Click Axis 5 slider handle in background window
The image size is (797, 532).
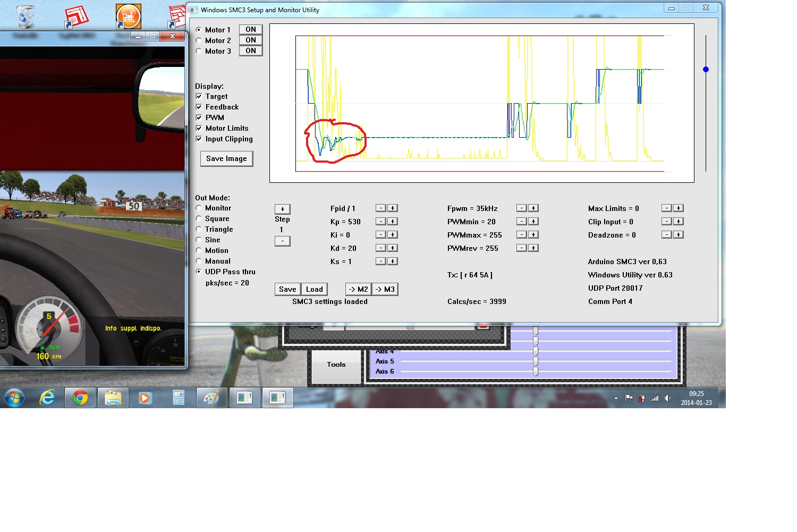click(536, 361)
